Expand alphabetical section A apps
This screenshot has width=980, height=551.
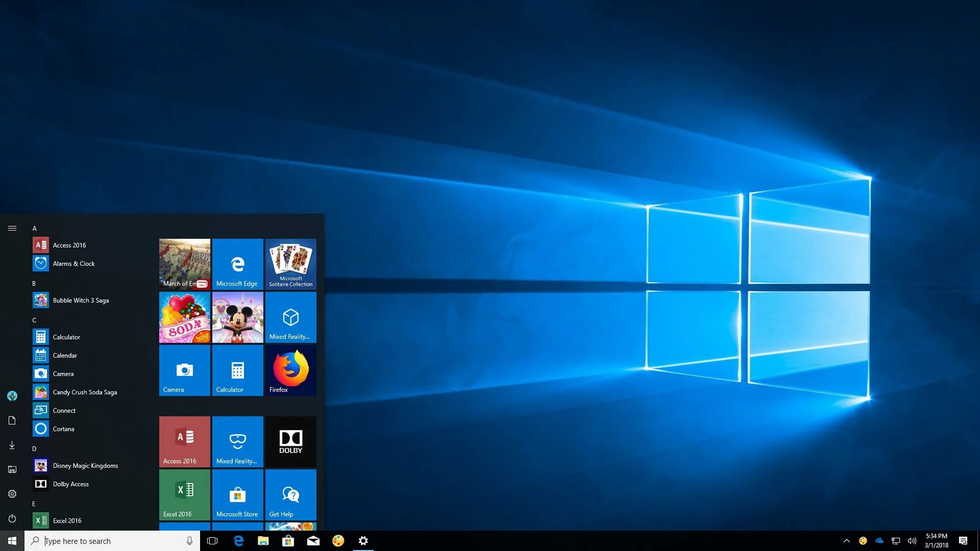tap(33, 227)
